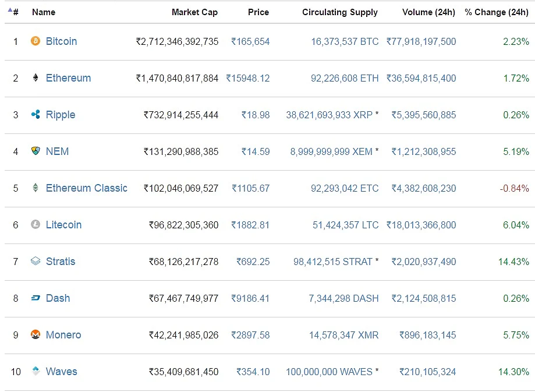Click NEM 5.19% change value

tap(516, 151)
